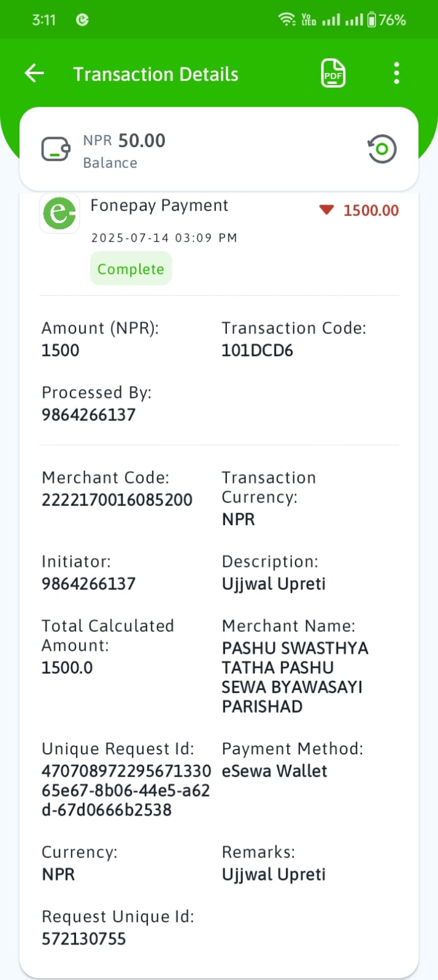This screenshot has width=438, height=980.
Task: Tap the Complete status badge
Action: point(131,269)
